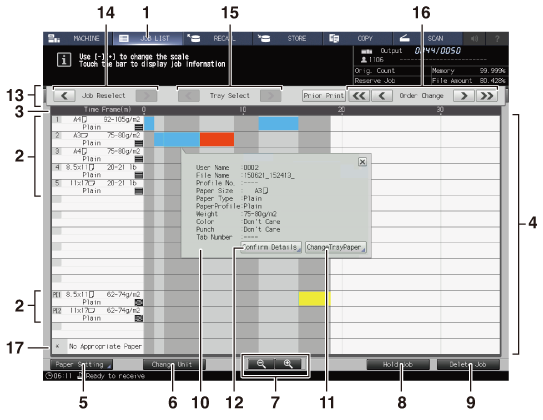Click tray 2 paper stack icon
This screenshot has width=543, height=420.
(x=139, y=143)
